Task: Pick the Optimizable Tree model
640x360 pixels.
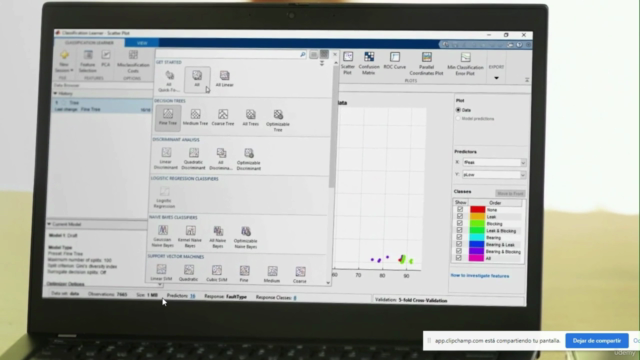Action: 278,120
